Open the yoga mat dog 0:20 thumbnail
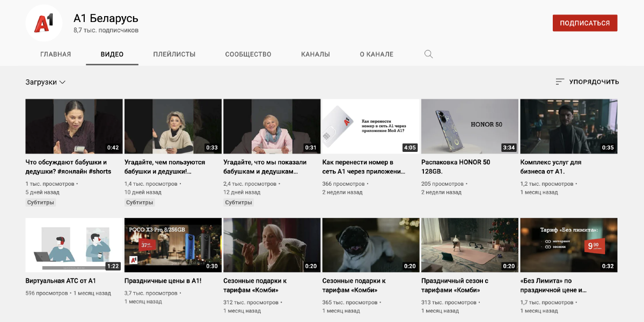This screenshot has height=322, width=644. click(470, 245)
